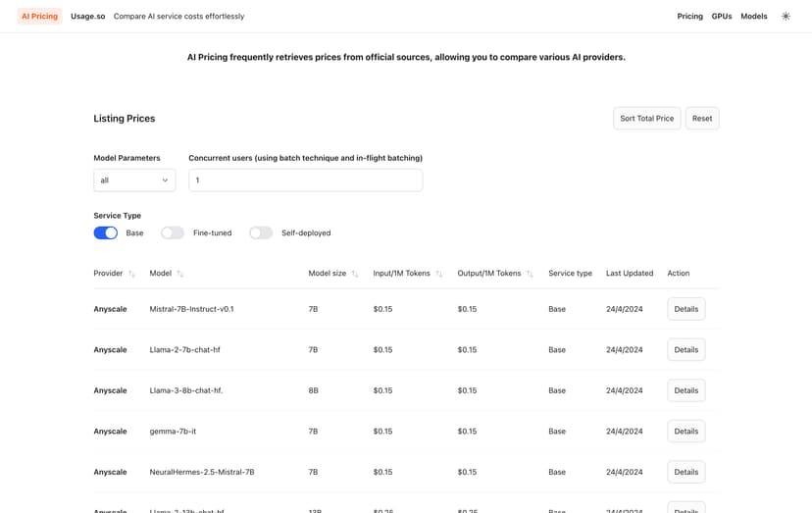The height and width of the screenshot is (513, 812).
Task: Click the Model Parameters label
Action: click(127, 158)
